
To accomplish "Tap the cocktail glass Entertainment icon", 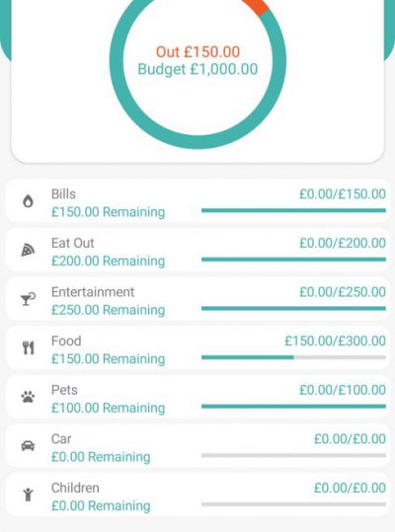I will [x=28, y=299].
